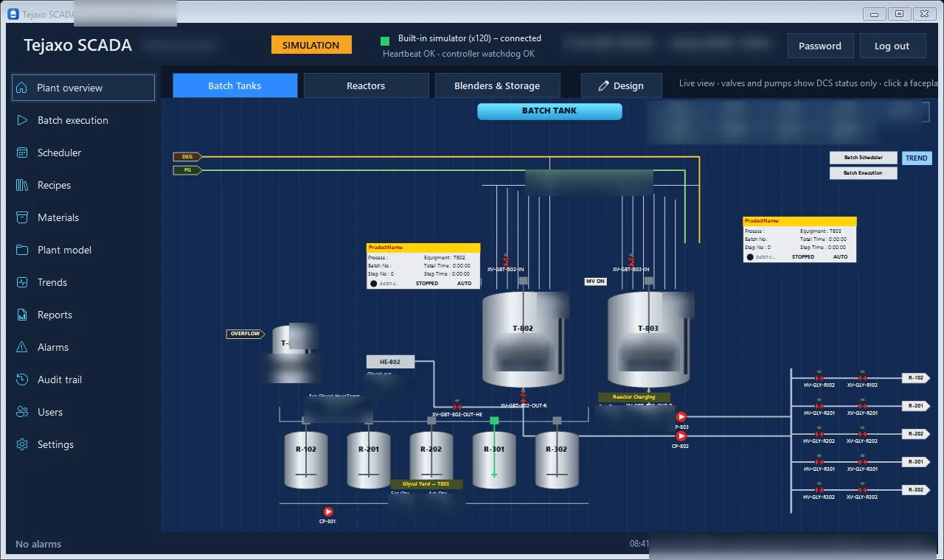944x560 pixels.
Task: Click the XV-GBT-802-OUT-R valve symbol
Action: (x=524, y=396)
